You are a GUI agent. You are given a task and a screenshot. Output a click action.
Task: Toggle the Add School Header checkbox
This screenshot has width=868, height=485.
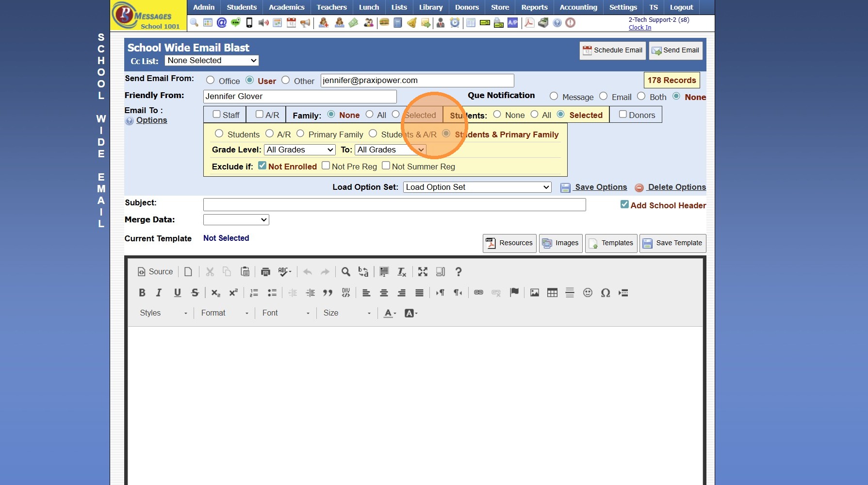[624, 204]
